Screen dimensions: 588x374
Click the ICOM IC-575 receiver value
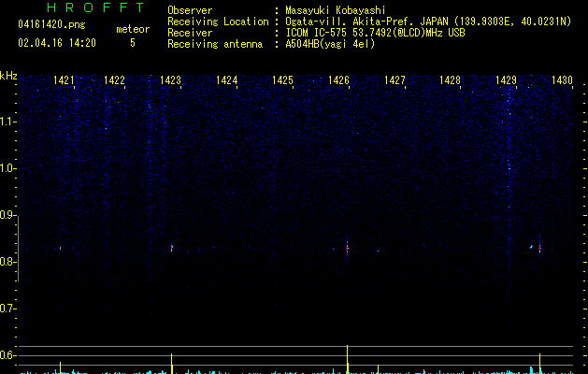click(375, 33)
